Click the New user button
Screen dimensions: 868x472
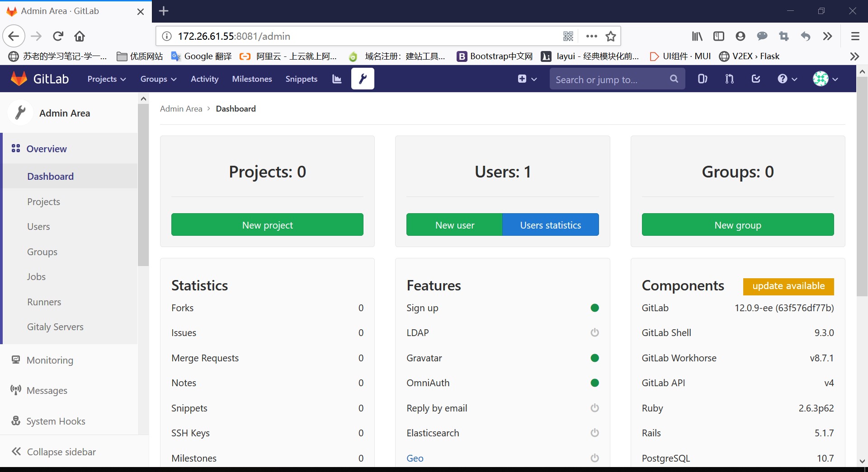pyautogui.click(x=454, y=225)
